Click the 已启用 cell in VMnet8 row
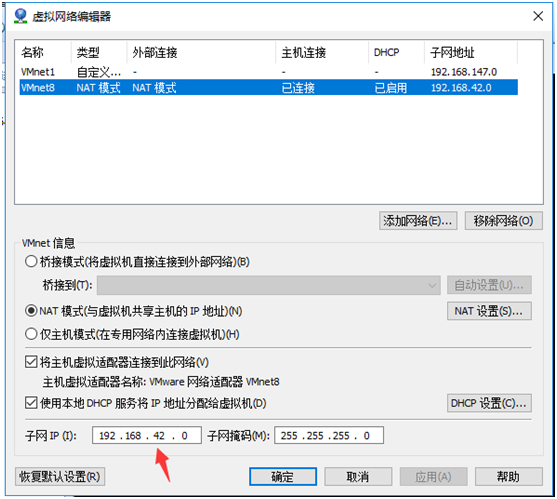The image size is (557, 499). [390, 88]
